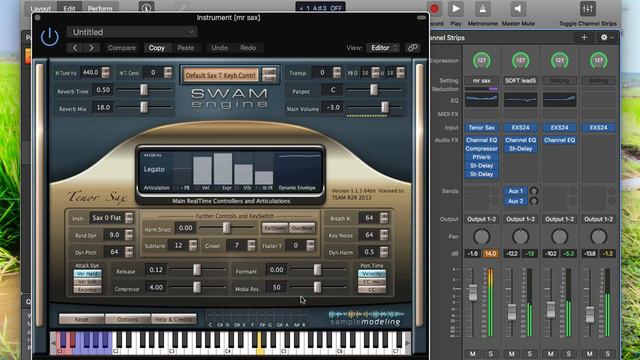The image size is (640, 360).
Task: Open Instr. Sax 0 Flat selector
Action: (x=112, y=218)
